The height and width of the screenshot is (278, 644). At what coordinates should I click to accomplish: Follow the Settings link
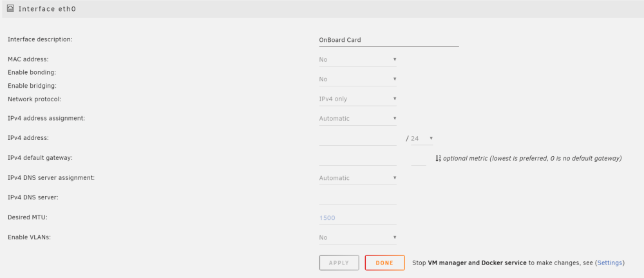coord(609,263)
